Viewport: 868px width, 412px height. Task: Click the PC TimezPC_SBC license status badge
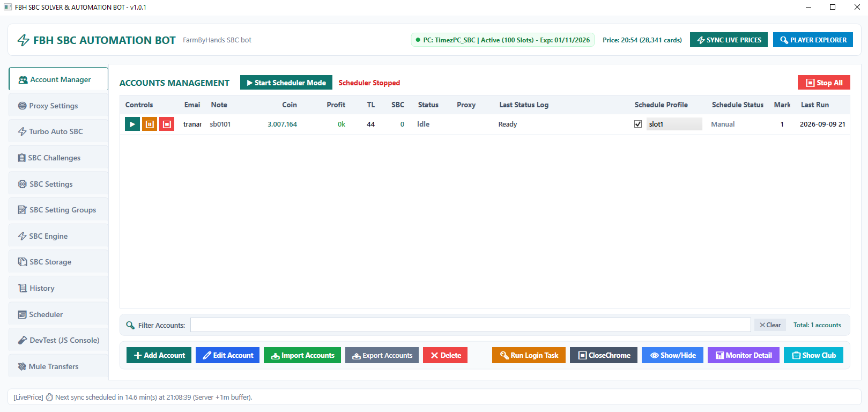(503, 40)
